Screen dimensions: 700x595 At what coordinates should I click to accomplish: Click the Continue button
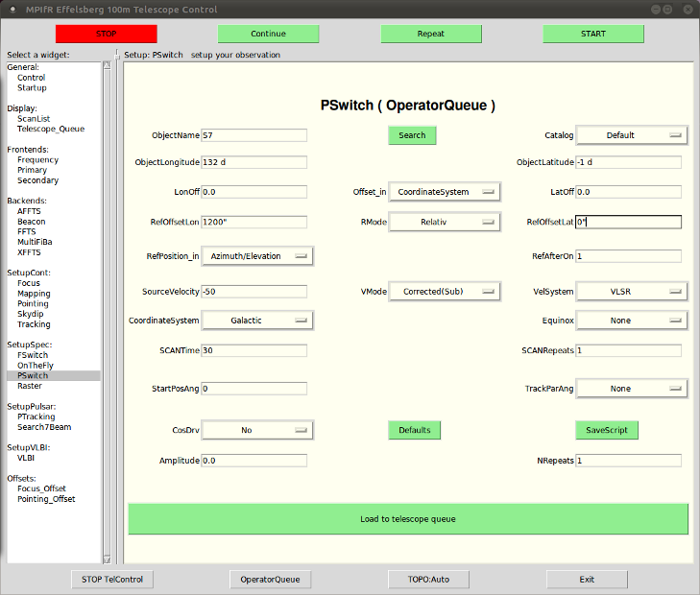[x=268, y=34]
